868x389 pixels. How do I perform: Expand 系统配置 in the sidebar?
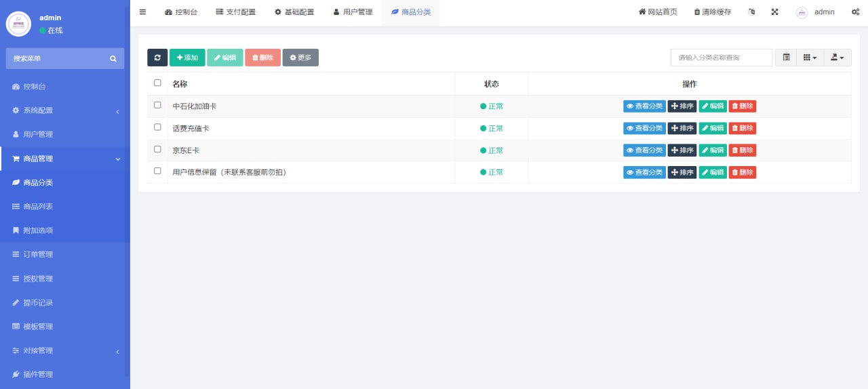[65, 110]
